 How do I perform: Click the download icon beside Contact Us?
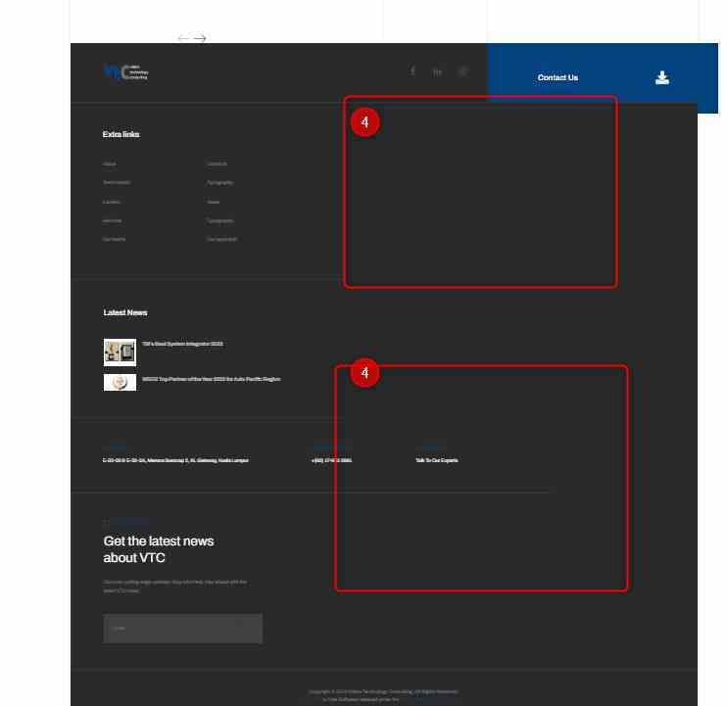point(662,77)
